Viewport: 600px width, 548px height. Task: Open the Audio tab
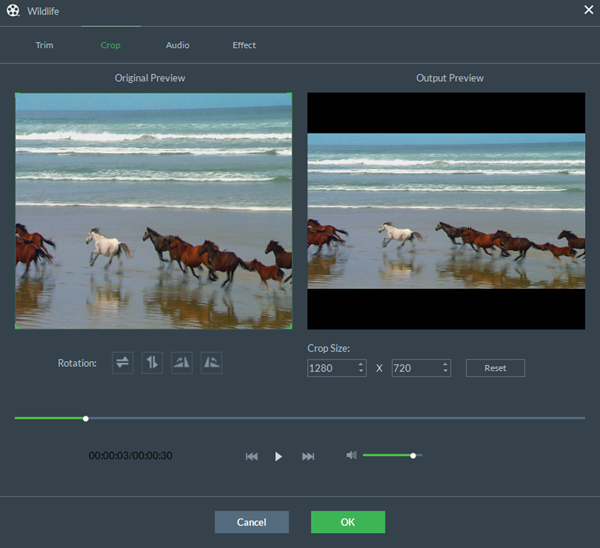(178, 45)
